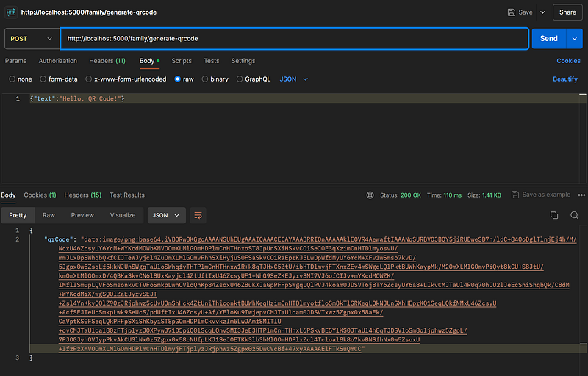The height and width of the screenshot is (376, 588).
Task: Open the response more options ellipsis
Action: (581, 195)
